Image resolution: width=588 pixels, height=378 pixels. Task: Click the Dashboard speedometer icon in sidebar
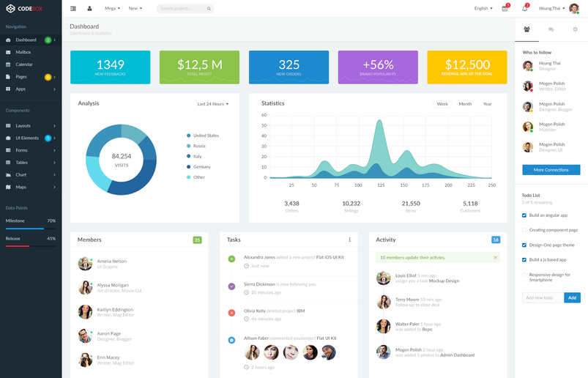8,40
